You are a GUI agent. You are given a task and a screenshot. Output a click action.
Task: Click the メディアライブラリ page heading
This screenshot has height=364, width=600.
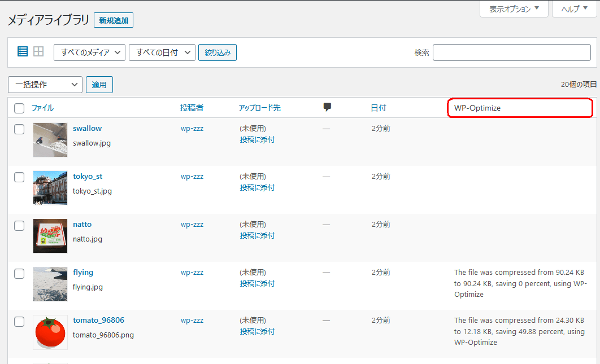point(48,20)
